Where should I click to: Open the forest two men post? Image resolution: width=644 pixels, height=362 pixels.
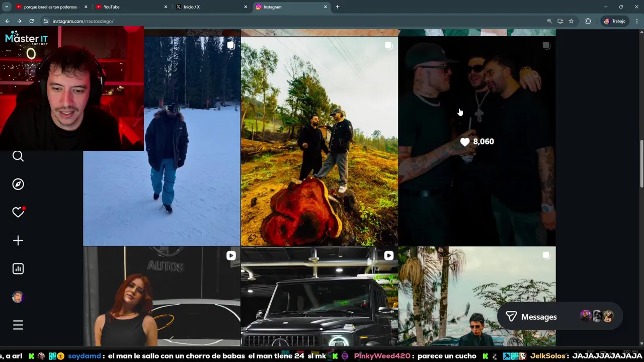click(319, 141)
